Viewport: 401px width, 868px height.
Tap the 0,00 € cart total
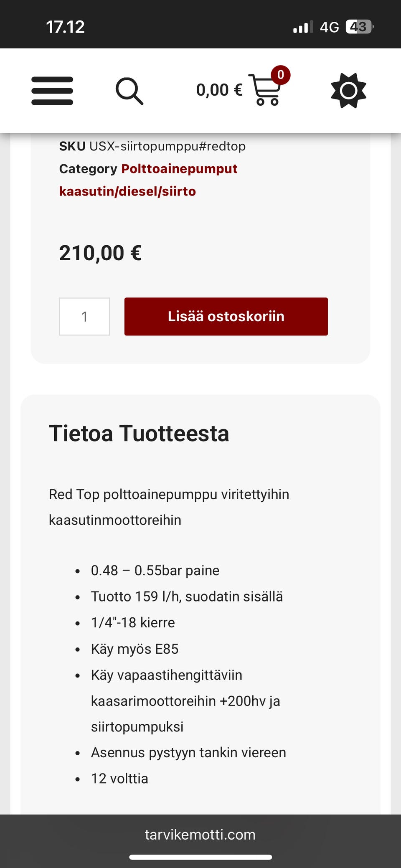click(x=219, y=90)
